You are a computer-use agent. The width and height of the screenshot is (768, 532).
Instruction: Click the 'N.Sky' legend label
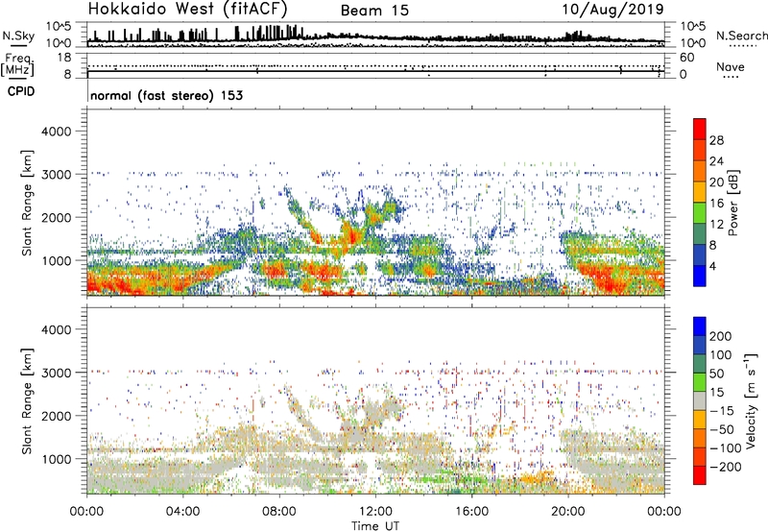(18, 36)
